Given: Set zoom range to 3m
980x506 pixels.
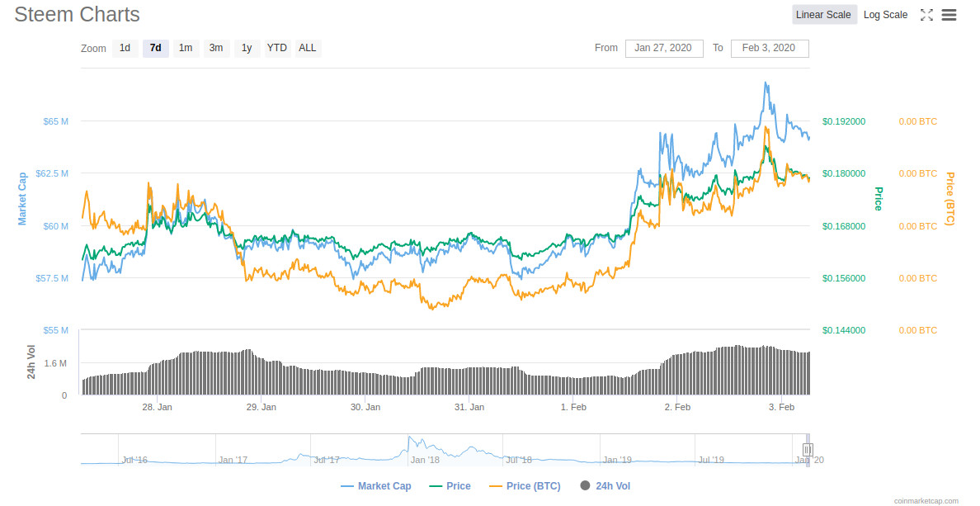Looking at the screenshot, I should [216, 48].
